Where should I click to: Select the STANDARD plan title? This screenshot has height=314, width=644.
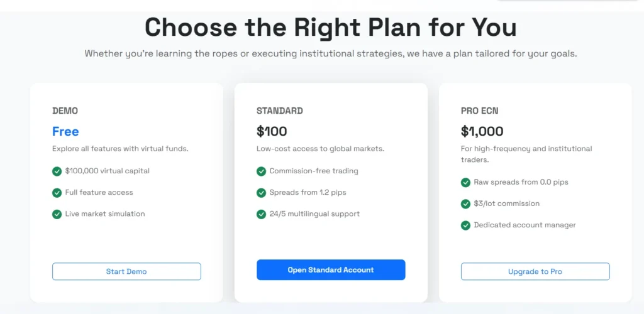click(x=280, y=111)
